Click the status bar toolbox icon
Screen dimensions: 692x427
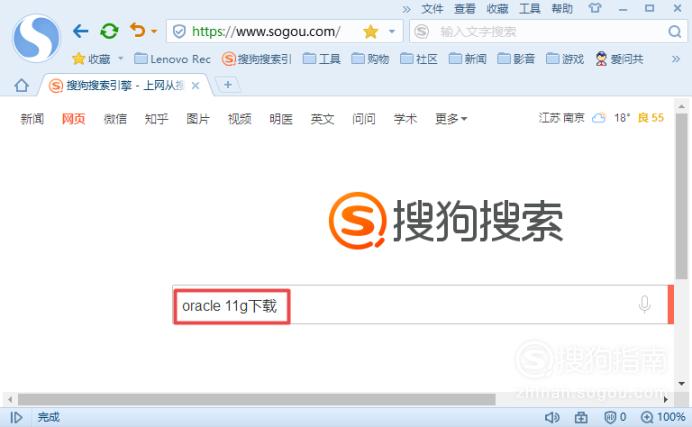pos(581,417)
